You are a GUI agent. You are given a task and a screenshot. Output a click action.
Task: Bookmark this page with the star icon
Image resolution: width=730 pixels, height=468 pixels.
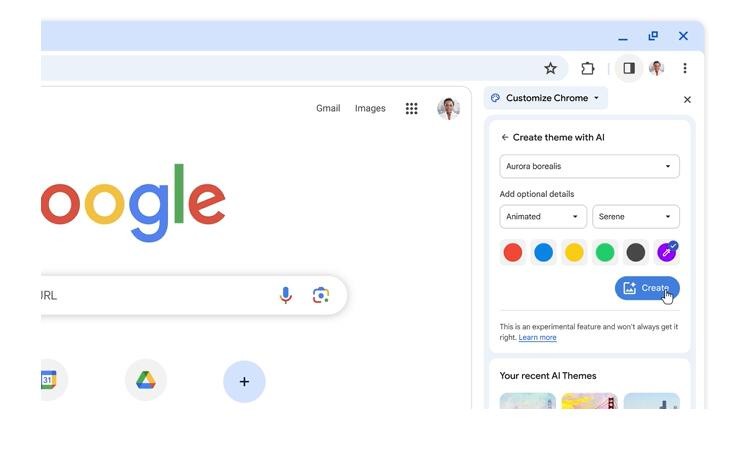pyautogui.click(x=550, y=68)
